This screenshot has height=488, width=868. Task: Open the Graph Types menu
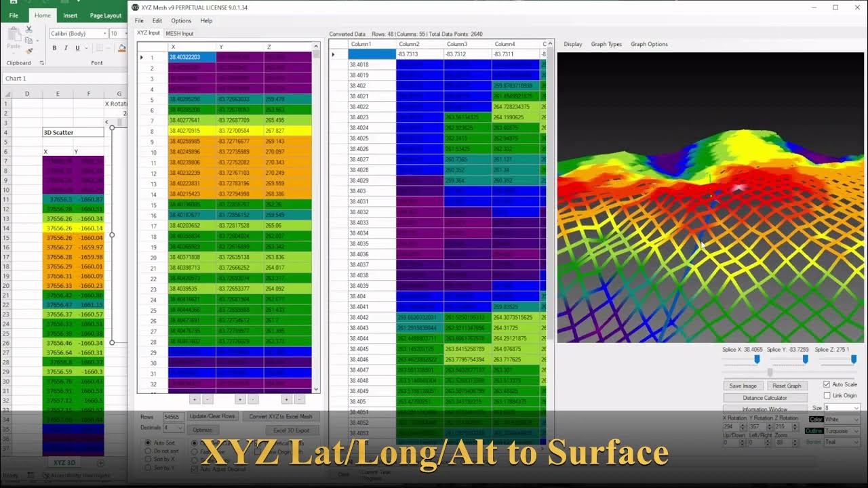606,44
